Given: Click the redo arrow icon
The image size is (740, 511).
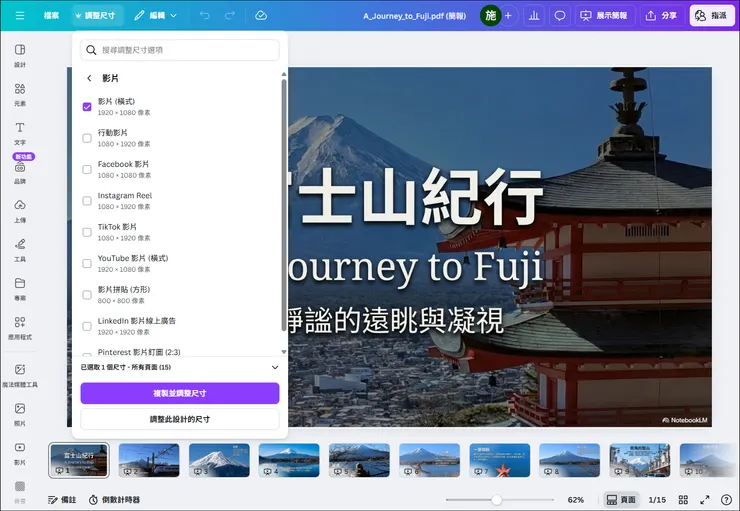Looking at the screenshot, I should pyautogui.click(x=229, y=16).
